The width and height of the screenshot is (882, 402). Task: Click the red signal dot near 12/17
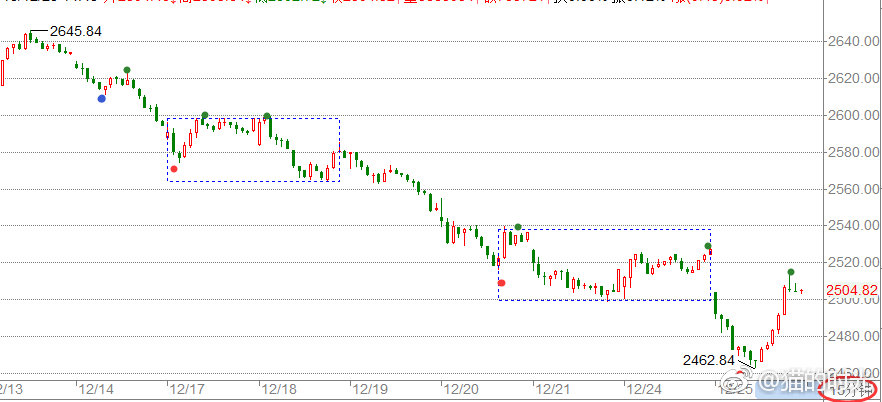coord(174,169)
